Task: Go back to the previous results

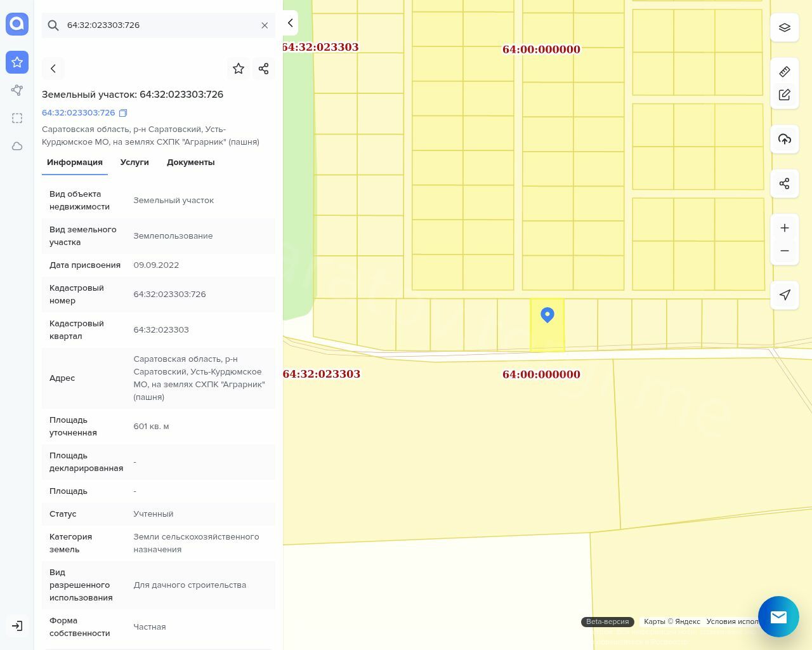Action: [x=53, y=69]
